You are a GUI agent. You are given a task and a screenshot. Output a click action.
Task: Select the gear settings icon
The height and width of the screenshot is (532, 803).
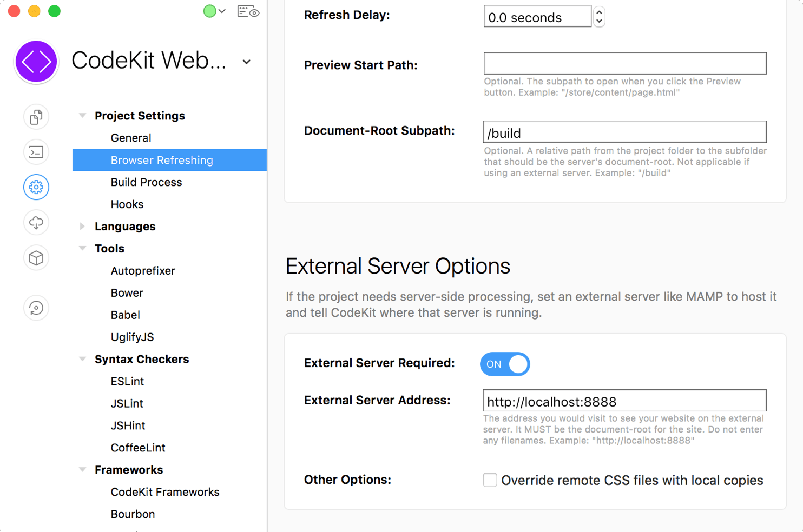[x=36, y=187]
